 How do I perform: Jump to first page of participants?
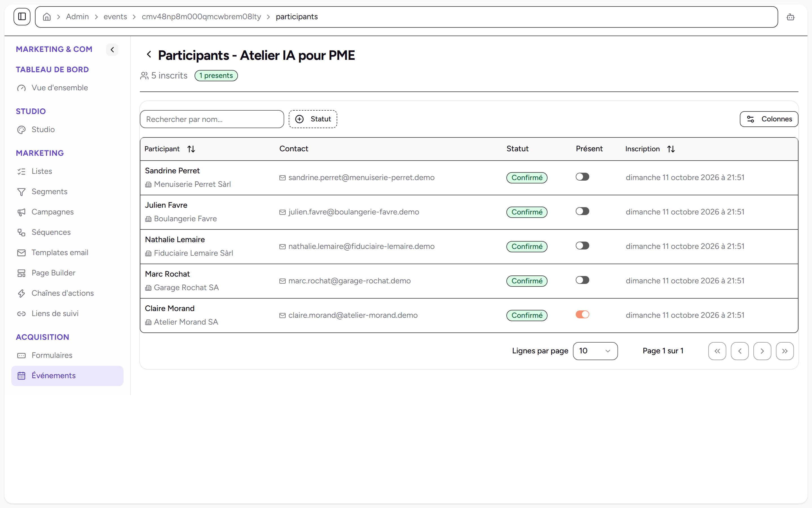tap(717, 351)
